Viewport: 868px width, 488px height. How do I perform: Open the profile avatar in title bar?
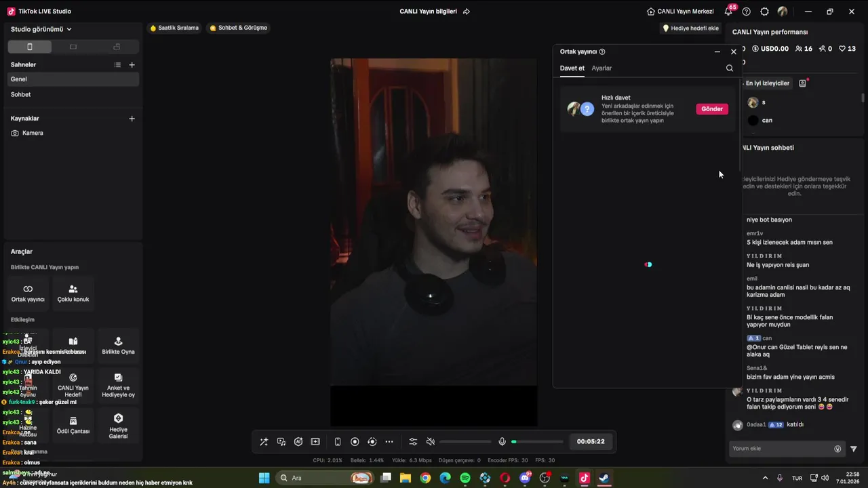click(x=783, y=12)
